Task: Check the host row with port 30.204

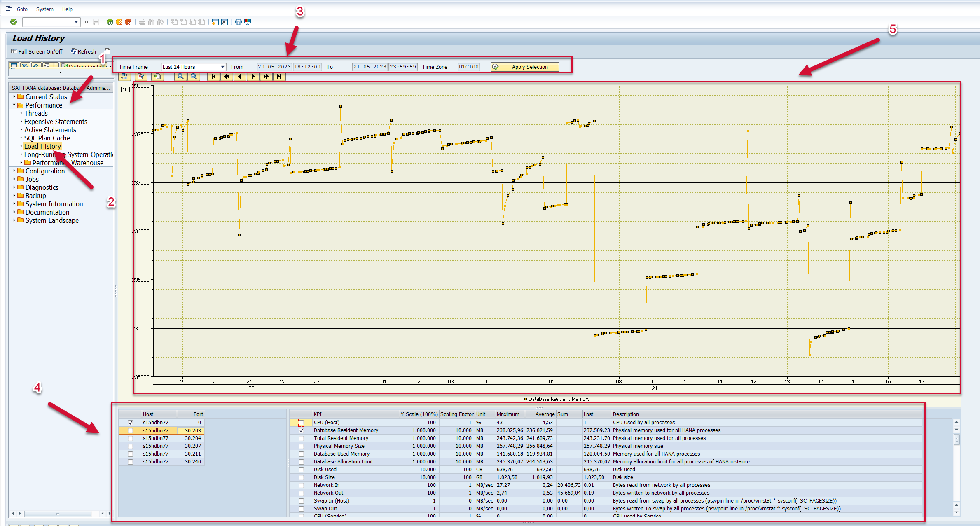Action: point(130,438)
